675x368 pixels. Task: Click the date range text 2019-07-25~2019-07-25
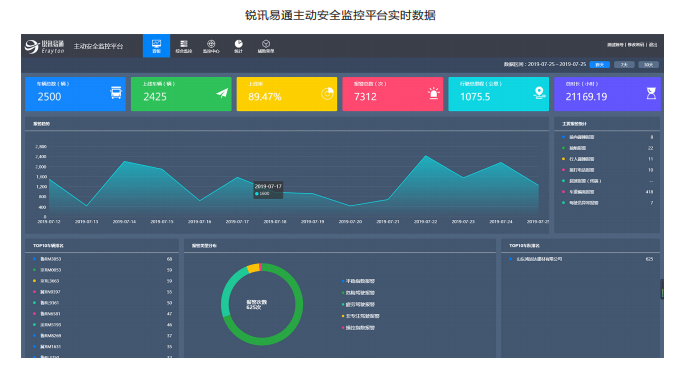(557, 64)
